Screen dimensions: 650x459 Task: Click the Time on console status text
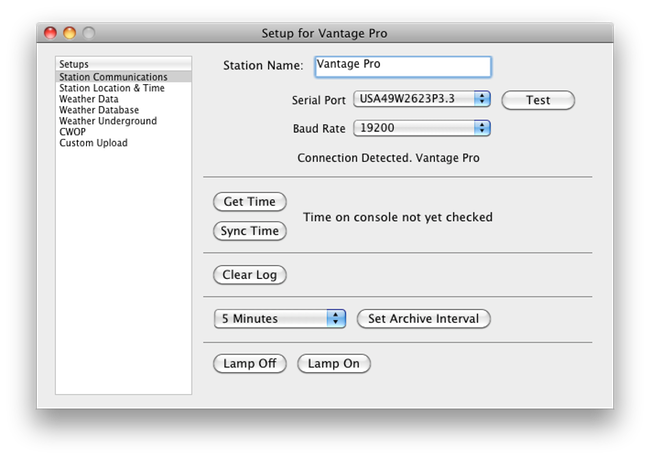click(398, 217)
